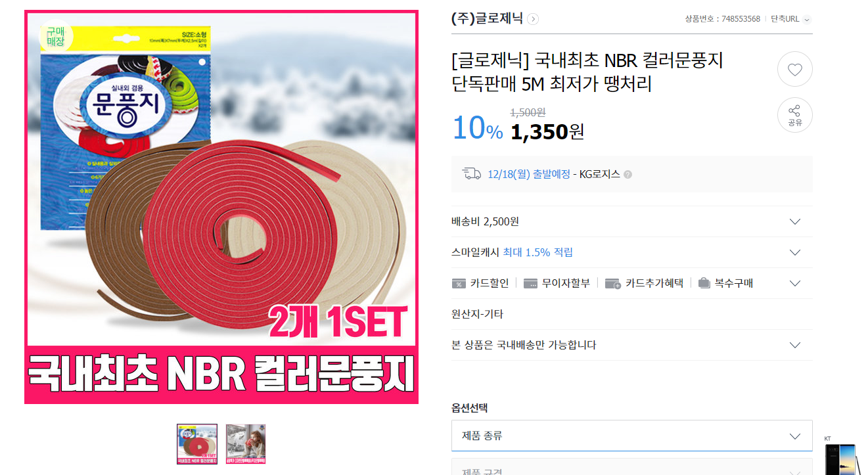The width and height of the screenshot is (868, 475).
Task: Open the 제품 종류 option dropdown
Action: tap(631, 436)
